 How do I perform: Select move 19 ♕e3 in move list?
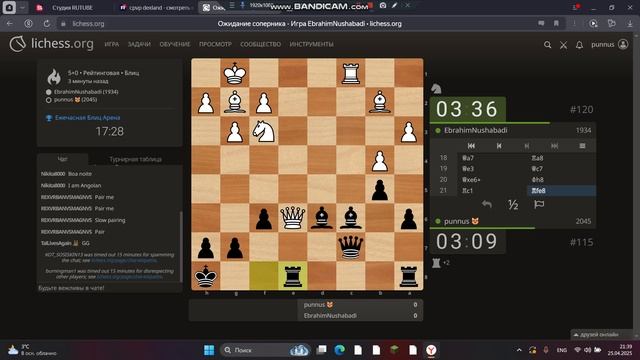click(x=492, y=169)
